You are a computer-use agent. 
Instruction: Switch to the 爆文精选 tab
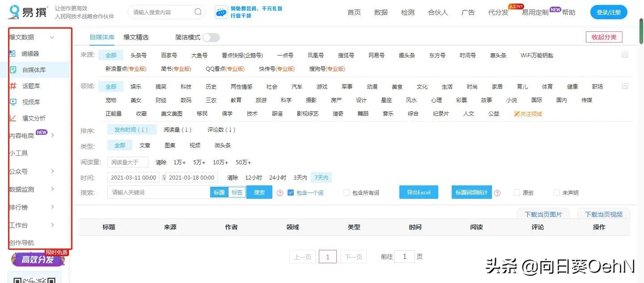136,37
